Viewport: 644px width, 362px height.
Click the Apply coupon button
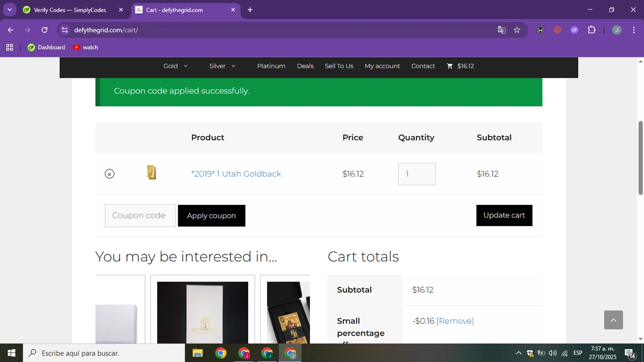coord(212,216)
